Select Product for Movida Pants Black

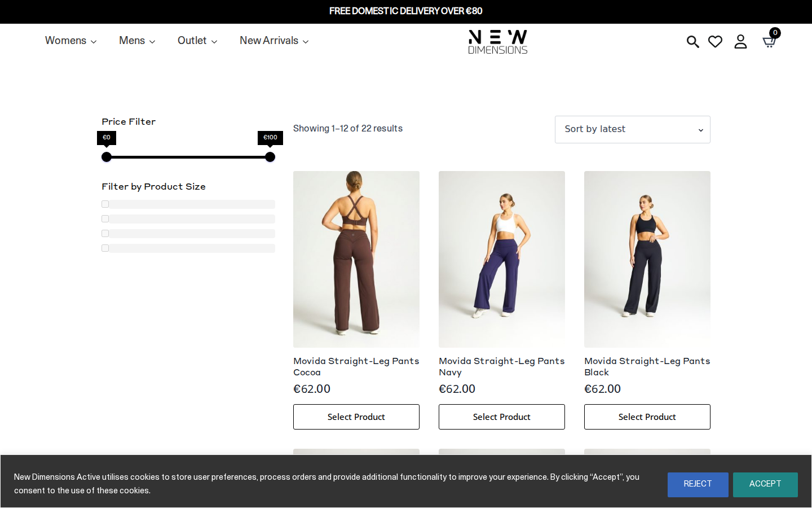647,417
